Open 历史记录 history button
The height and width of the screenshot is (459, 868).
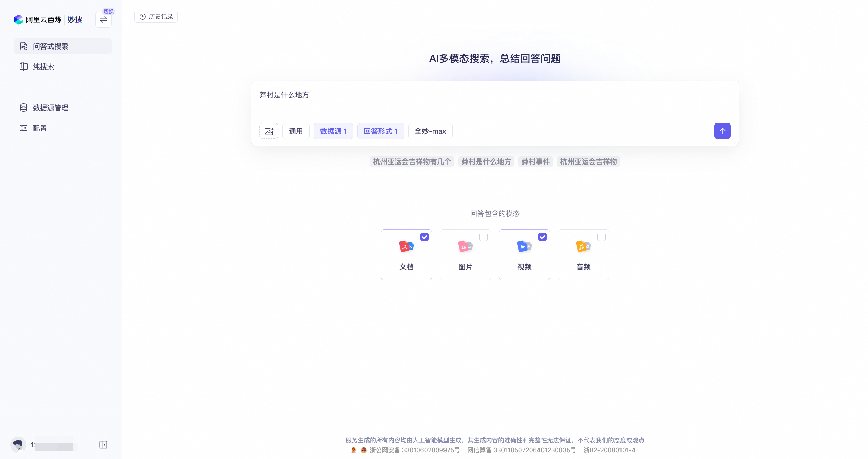pyautogui.click(x=156, y=17)
